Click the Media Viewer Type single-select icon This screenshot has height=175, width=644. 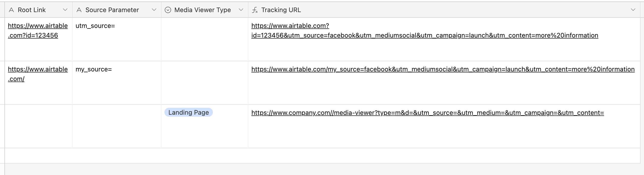(168, 10)
